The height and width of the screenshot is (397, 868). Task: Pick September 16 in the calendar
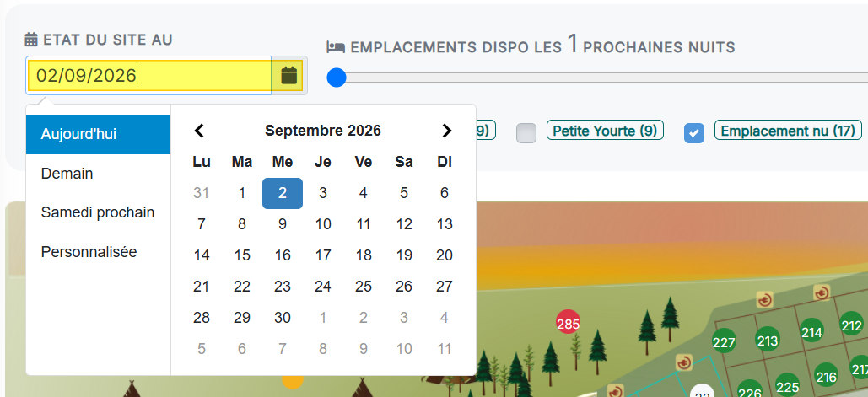tap(283, 255)
